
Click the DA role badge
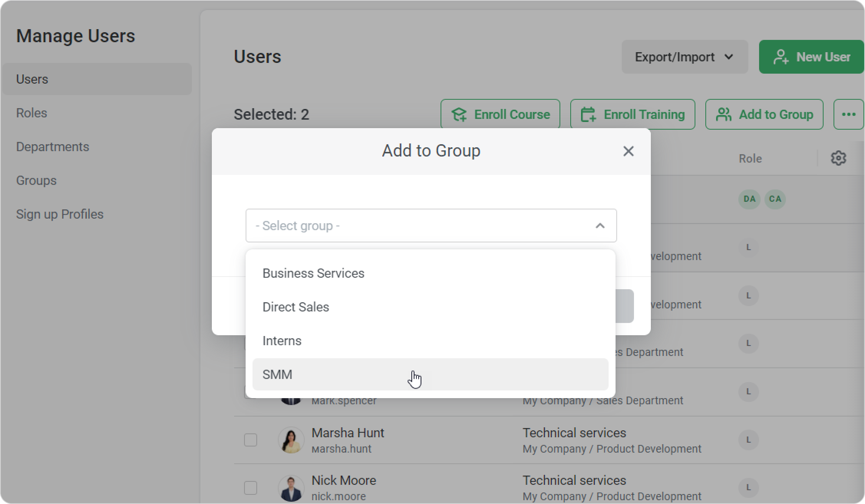click(x=749, y=199)
